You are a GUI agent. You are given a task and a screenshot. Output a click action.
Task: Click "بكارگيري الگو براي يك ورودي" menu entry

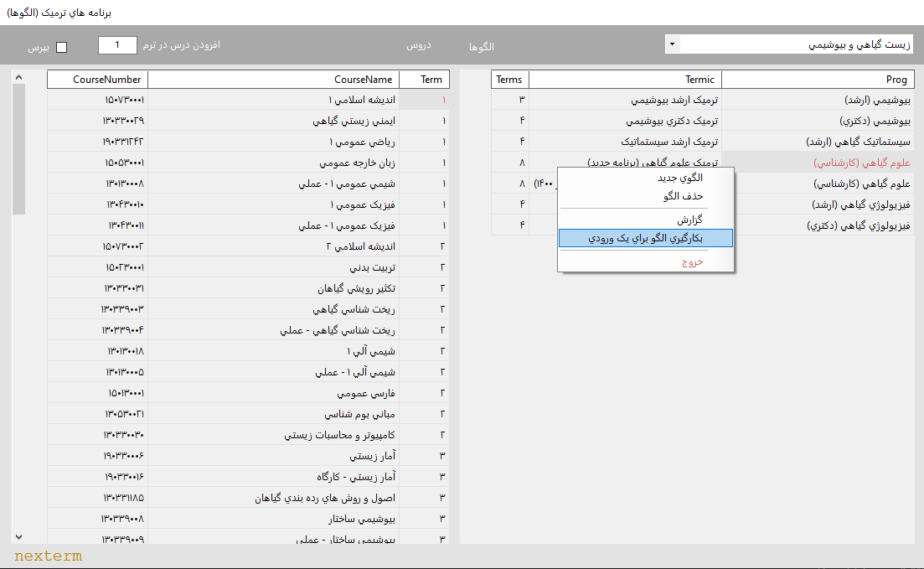645,239
